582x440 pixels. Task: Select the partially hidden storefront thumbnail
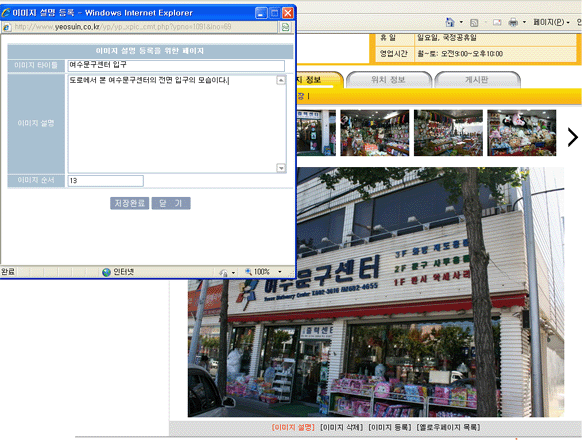coord(316,133)
